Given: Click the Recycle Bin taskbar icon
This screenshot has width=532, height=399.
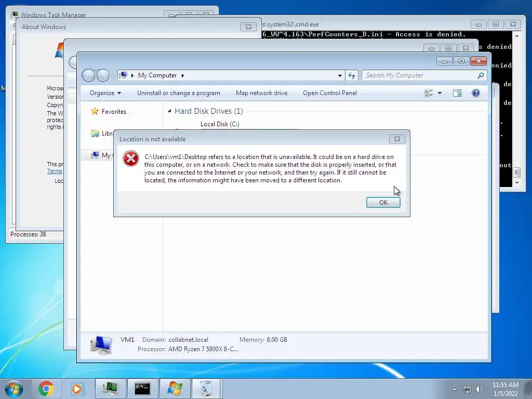Looking at the screenshot, I should (206, 389).
